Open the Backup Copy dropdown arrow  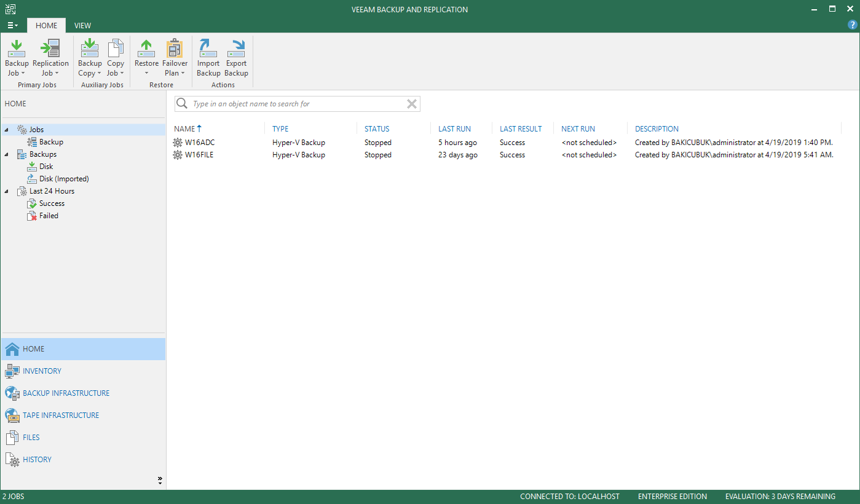tap(99, 74)
